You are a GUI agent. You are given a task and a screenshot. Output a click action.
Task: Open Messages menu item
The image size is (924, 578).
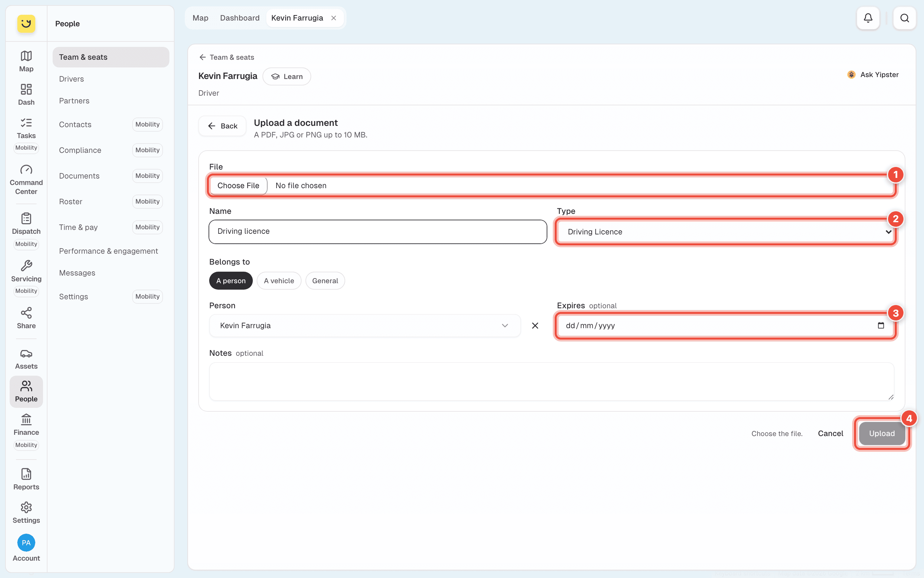tap(111, 273)
